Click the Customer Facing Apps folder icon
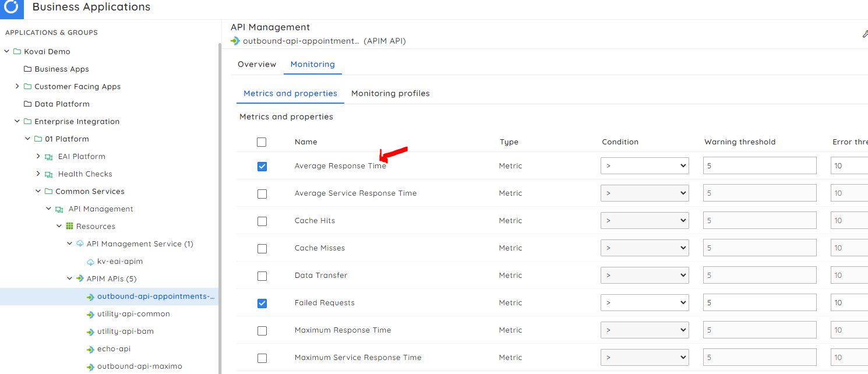Image resolution: width=868 pixels, height=374 pixels. point(27,86)
